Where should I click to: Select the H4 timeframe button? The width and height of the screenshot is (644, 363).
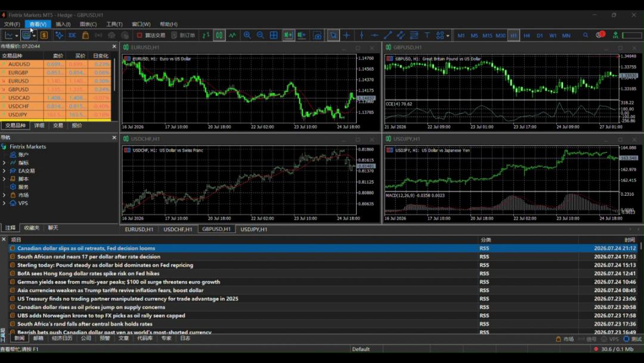pos(527,36)
